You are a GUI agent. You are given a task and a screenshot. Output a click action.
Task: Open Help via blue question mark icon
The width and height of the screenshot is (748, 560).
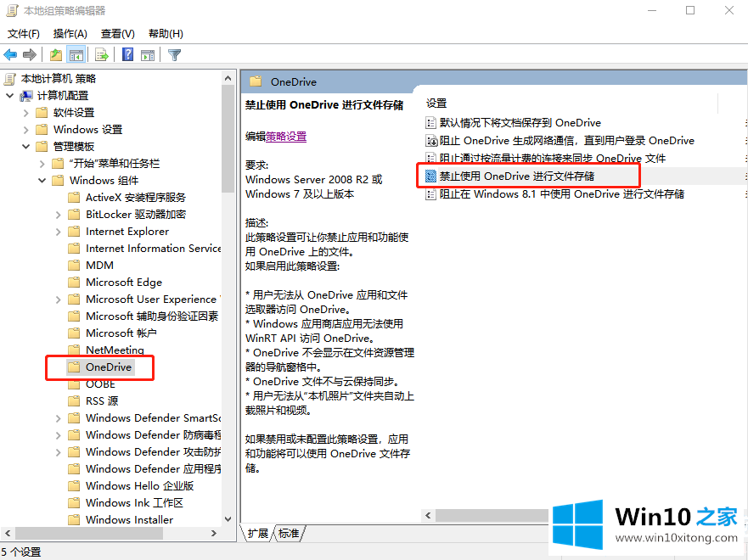pyautogui.click(x=127, y=55)
